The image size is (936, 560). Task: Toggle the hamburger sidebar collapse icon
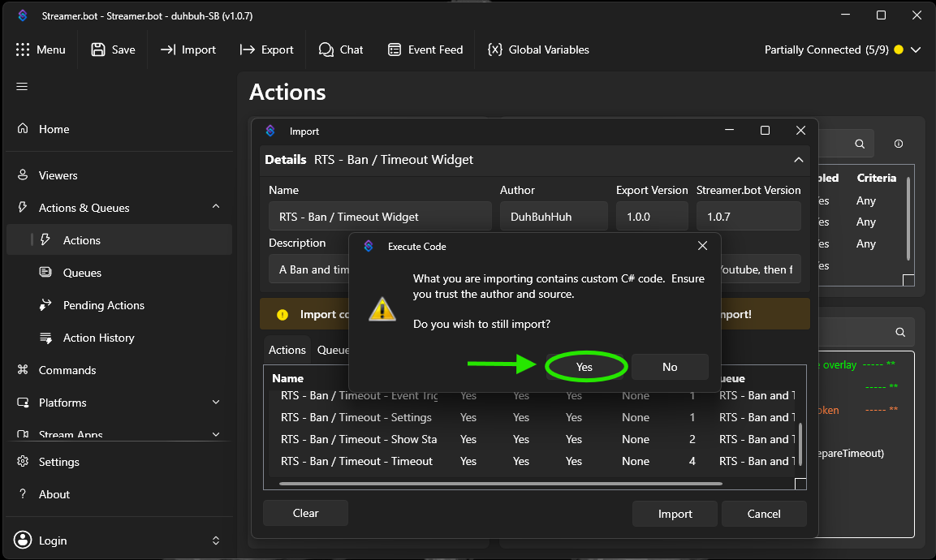(x=22, y=87)
